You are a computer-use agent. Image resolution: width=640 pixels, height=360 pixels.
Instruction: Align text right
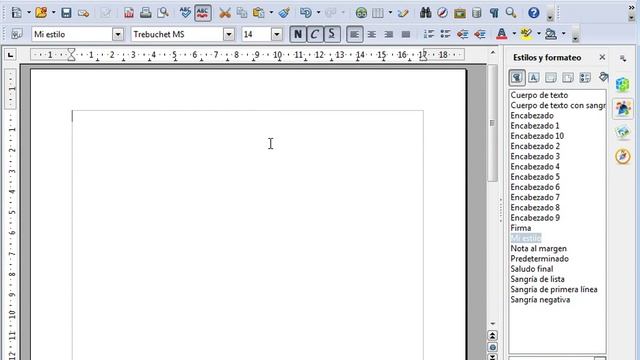(389, 35)
